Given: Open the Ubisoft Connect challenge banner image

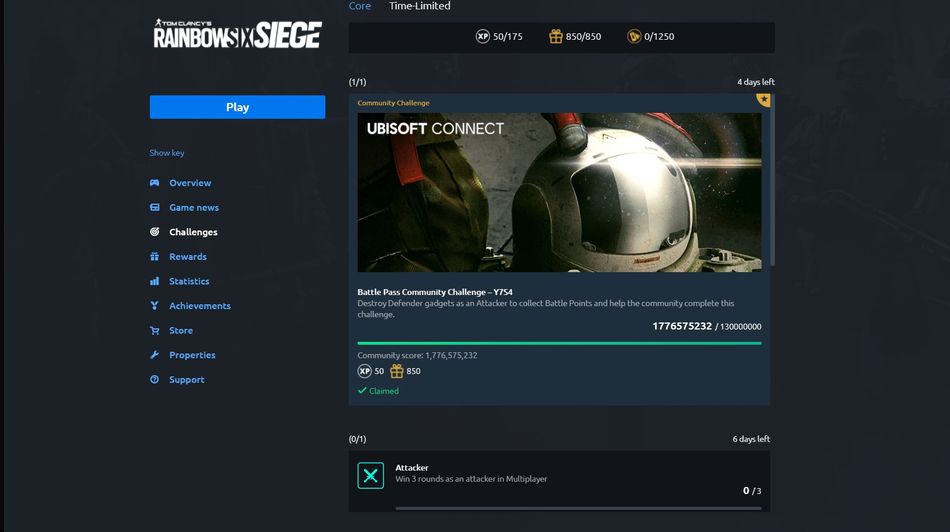Looking at the screenshot, I should pyautogui.click(x=559, y=192).
